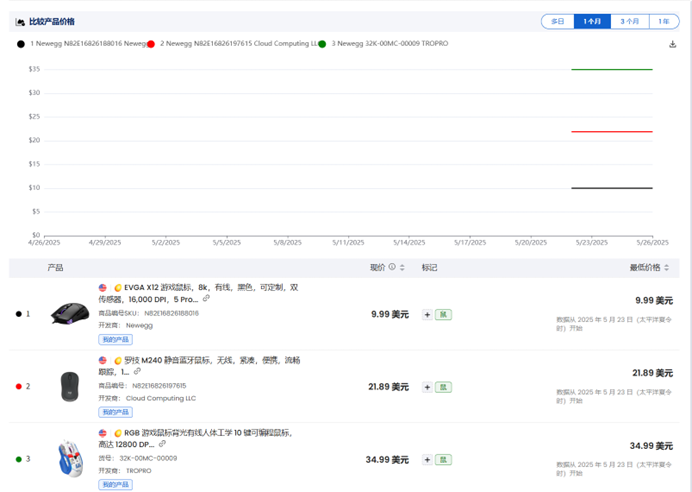Viewport: 692px width, 492px height.
Task: Download the price comparison chart data
Action: [673, 44]
